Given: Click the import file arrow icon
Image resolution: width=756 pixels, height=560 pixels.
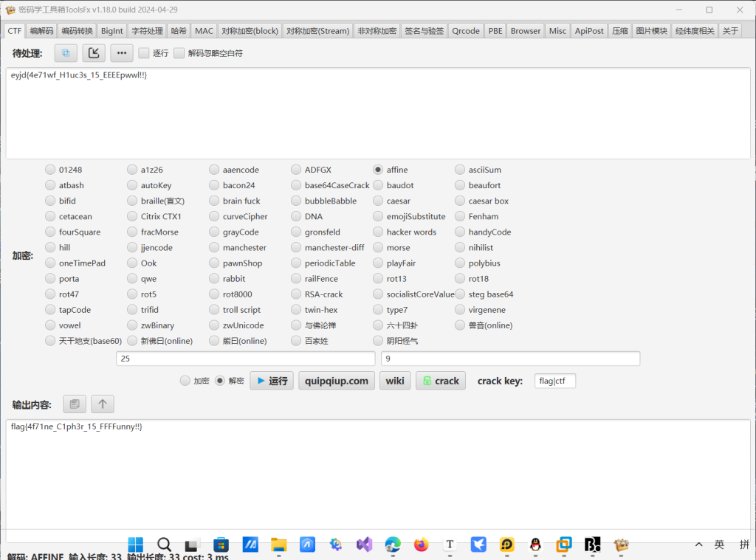Looking at the screenshot, I should point(94,53).
